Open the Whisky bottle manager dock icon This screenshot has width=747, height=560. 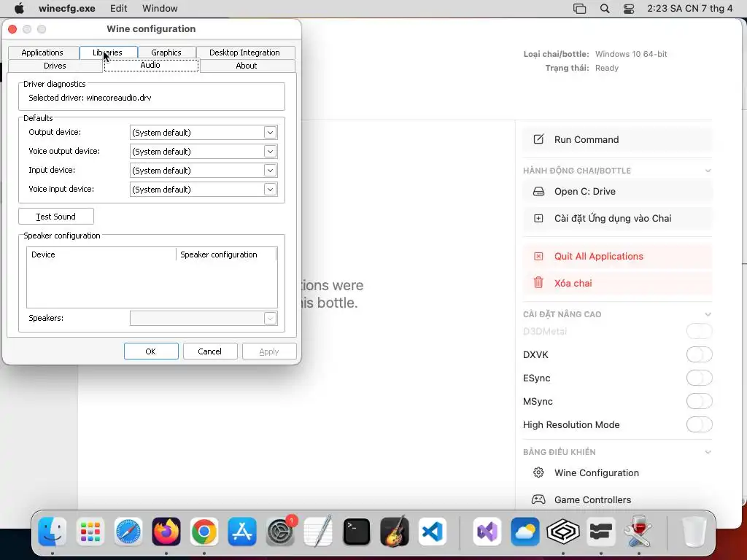[601, 532]
